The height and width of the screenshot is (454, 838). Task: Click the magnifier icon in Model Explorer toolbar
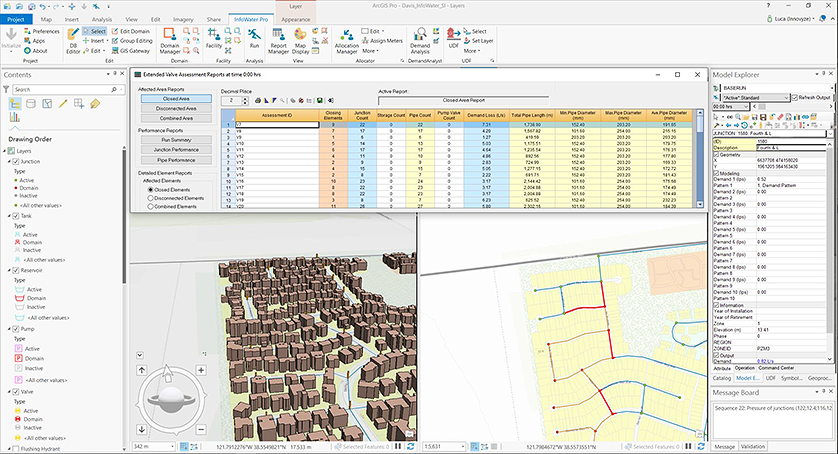click(738, 117)
